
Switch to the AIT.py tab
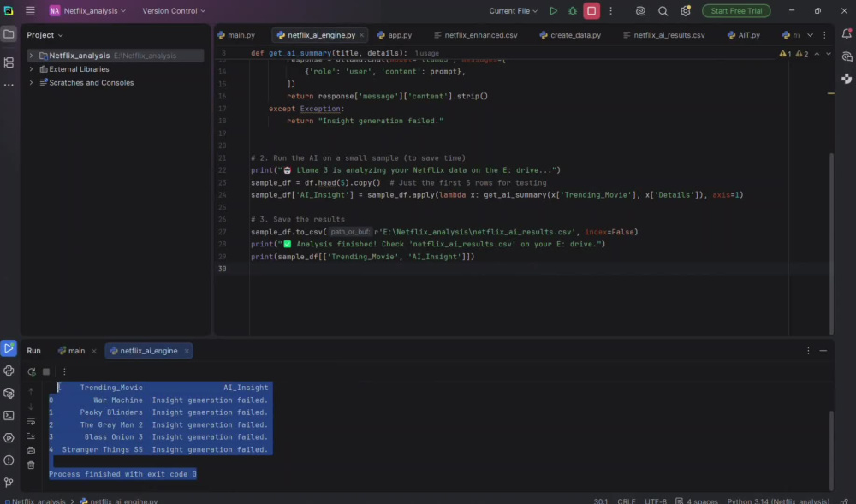tap(744, 35)
